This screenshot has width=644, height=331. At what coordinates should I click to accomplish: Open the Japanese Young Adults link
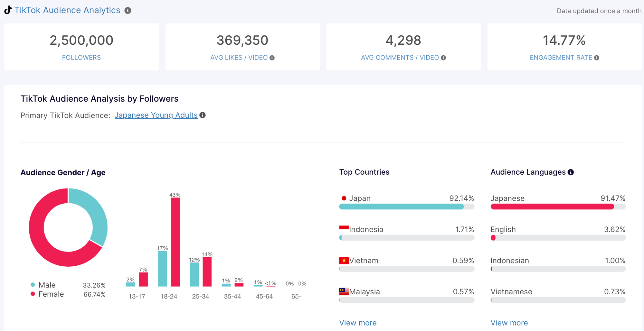click(156, 115)
